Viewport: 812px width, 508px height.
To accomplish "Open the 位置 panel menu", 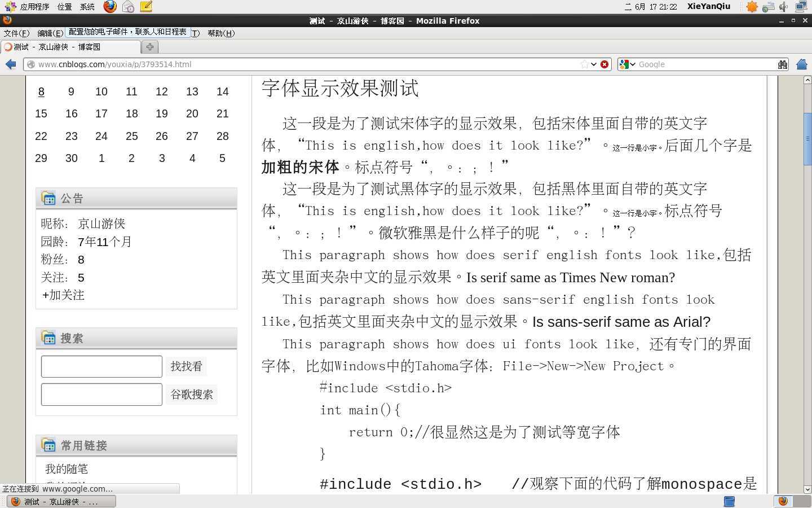I will tap(64, 7).
